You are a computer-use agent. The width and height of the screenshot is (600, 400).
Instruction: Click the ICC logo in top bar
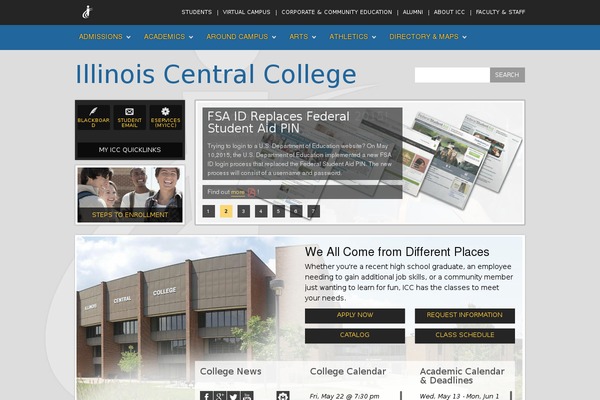tap(87, 12)
